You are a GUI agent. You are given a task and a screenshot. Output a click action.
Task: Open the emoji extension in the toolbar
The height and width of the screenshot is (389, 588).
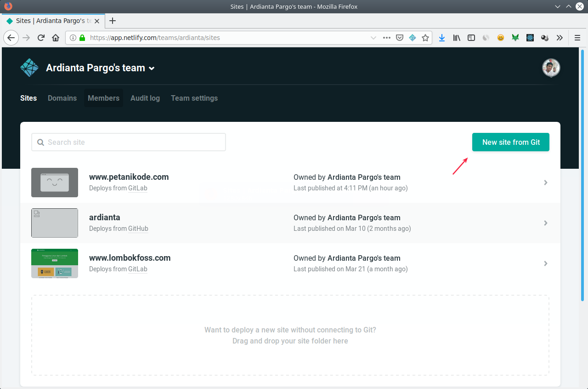coord(501,38)
